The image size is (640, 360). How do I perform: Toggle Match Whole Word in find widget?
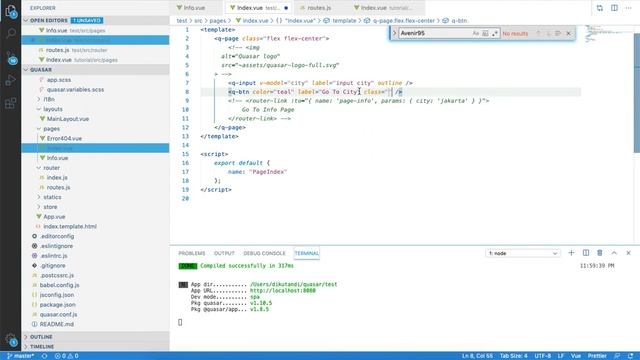[x=485, y=33]
